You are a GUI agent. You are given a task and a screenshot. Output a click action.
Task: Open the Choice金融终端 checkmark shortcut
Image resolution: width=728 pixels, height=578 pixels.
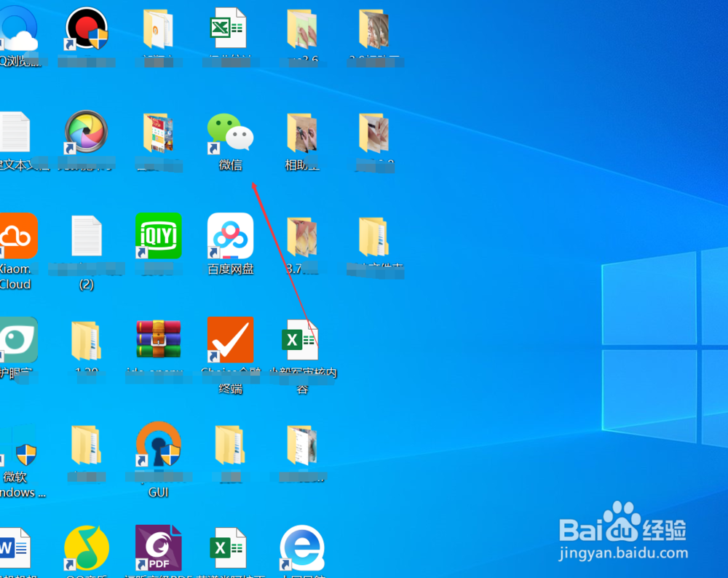[x=230, y=340]
